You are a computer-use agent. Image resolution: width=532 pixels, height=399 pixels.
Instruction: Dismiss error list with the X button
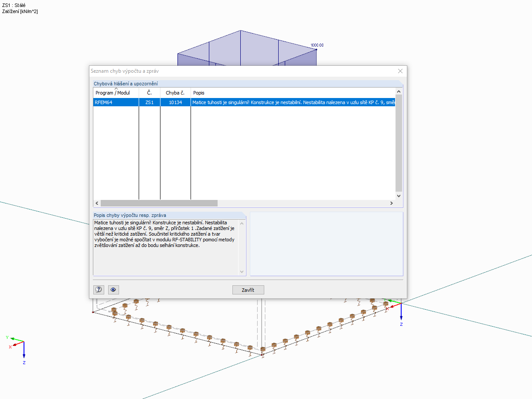tap(400, 71)
